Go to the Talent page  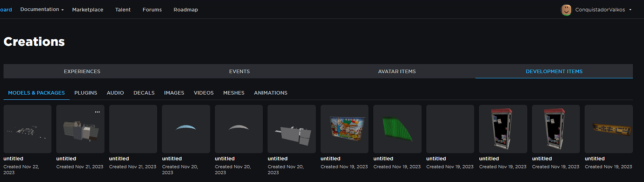[x=123, y=10]
